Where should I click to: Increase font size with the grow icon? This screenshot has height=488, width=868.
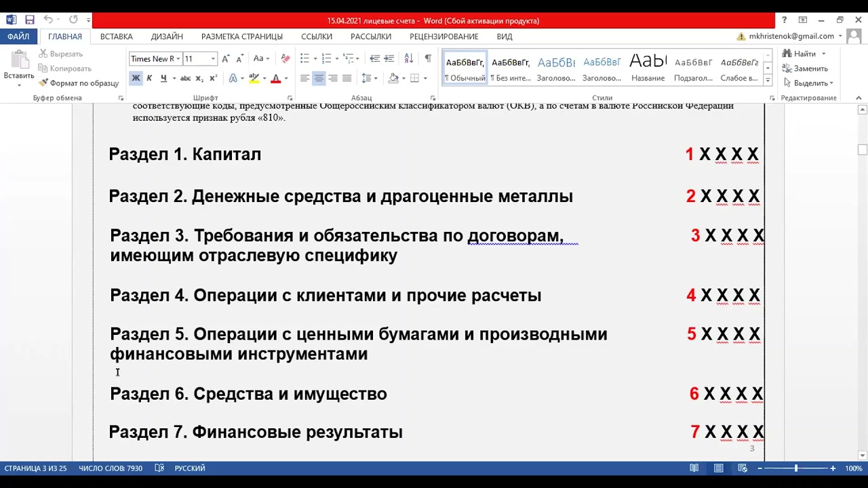coord(226,59)
